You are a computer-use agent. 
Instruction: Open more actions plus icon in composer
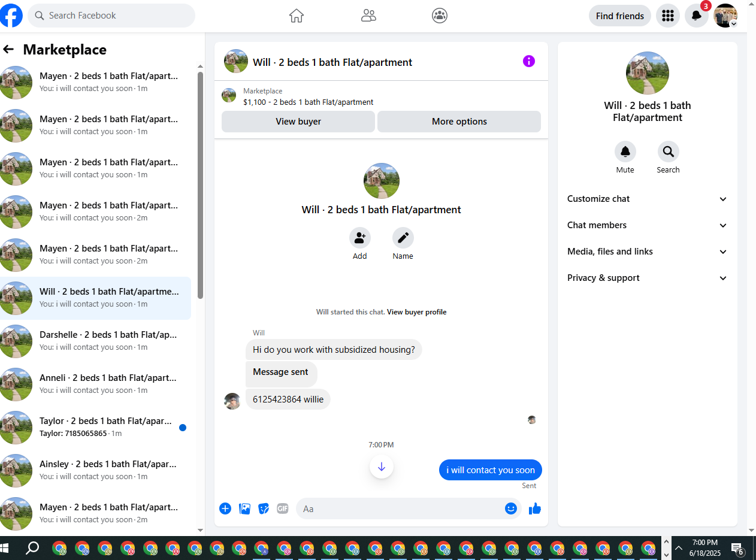(x=225, y=508)
